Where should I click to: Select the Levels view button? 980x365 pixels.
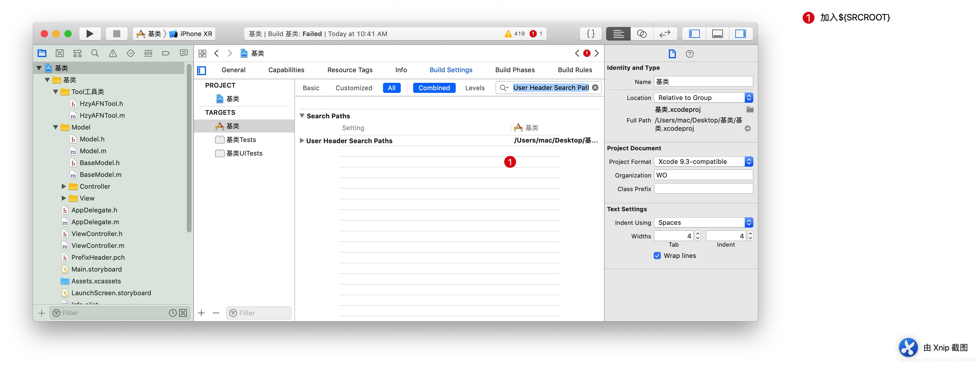click(474, 88)
